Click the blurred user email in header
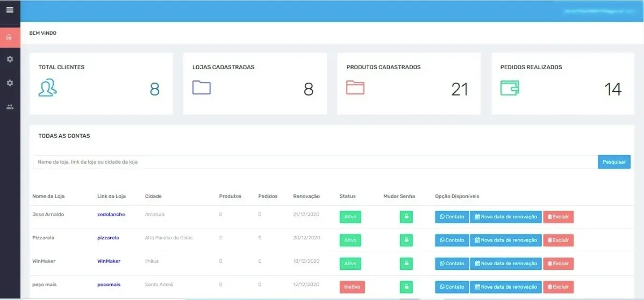This screenshot has width=644, height=300. click(x=599, y=11)
